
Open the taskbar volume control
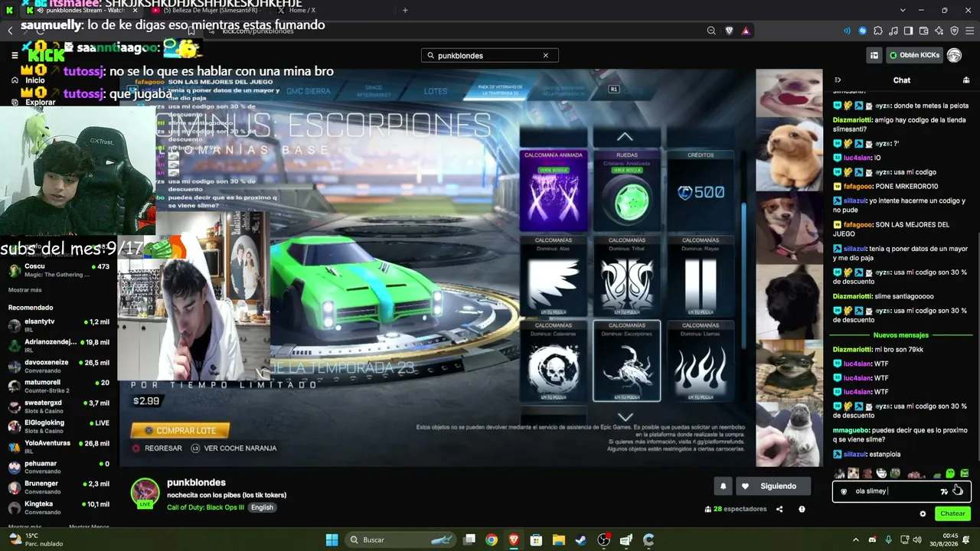click(919, 540)
